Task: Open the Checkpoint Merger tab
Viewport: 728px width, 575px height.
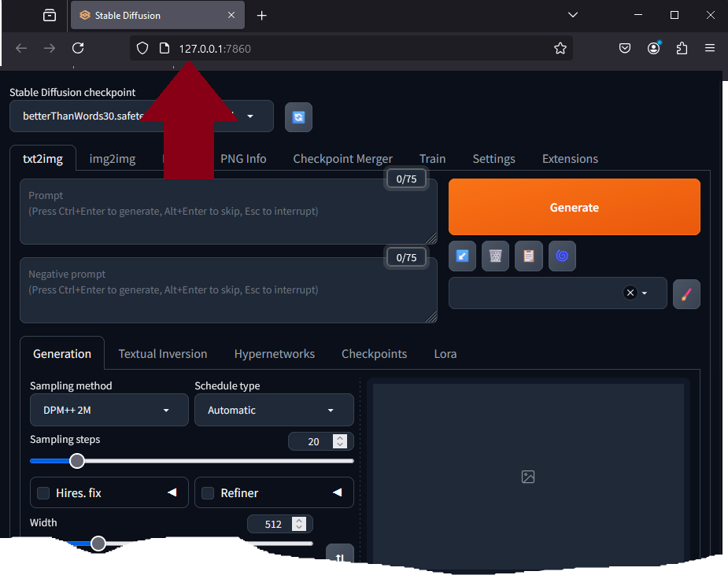Action: pyautogui.click(x=342, y=159)
